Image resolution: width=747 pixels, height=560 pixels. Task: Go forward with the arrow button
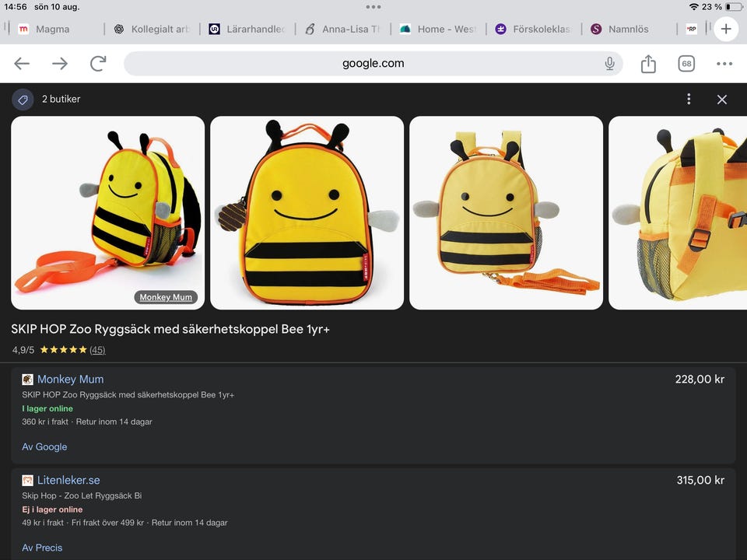point(60,63)
